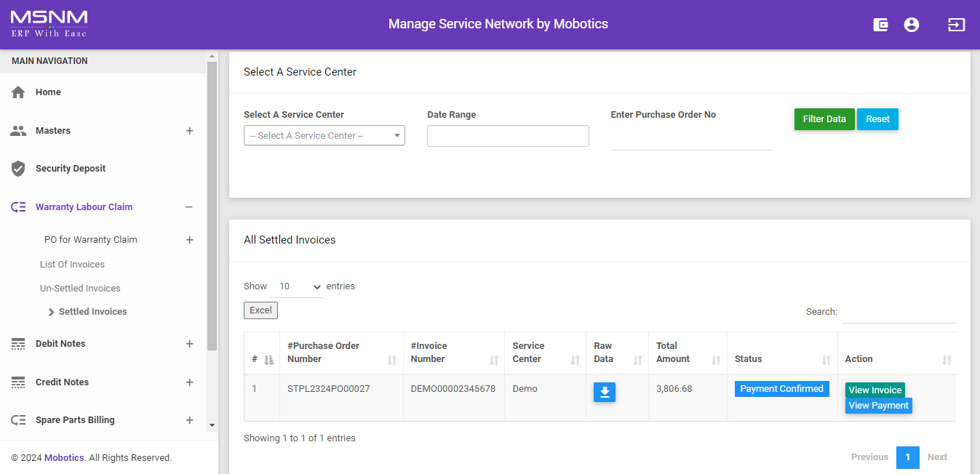Click the logout icon in header
Viewport: 980px width, 474px height.
pos(956,25)
